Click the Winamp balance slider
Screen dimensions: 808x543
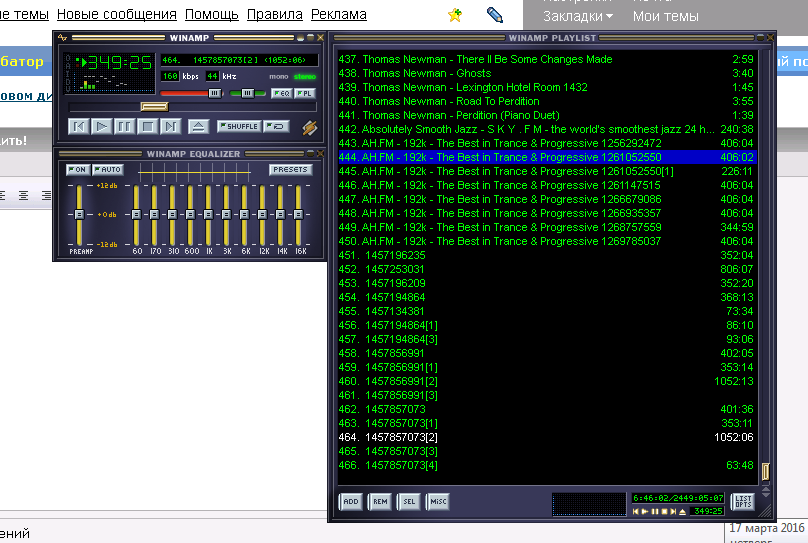(247, 93)
